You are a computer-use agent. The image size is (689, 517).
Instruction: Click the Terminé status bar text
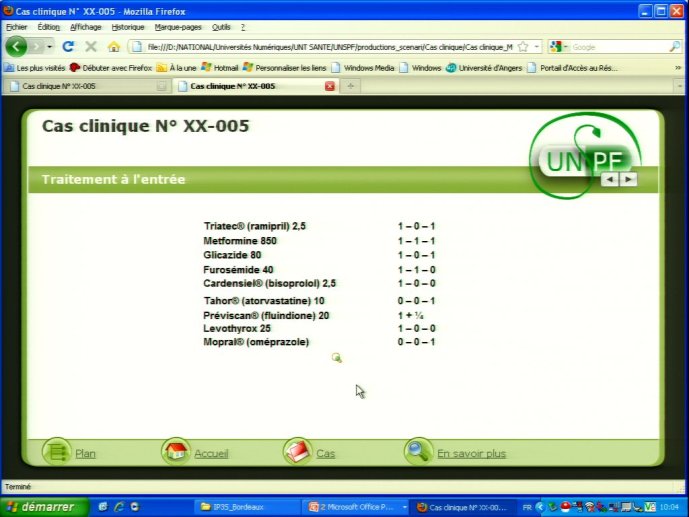[18, 487]
